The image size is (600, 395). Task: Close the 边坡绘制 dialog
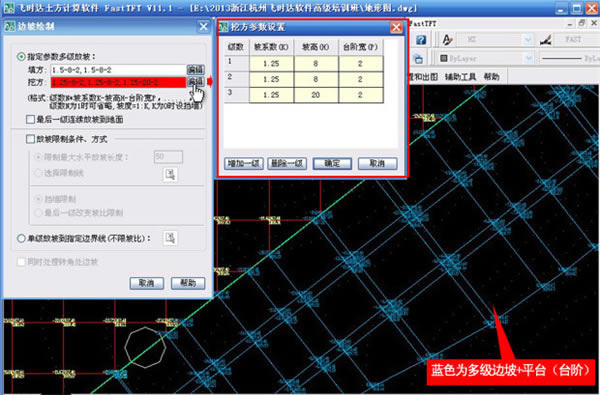tap(203, 26)
